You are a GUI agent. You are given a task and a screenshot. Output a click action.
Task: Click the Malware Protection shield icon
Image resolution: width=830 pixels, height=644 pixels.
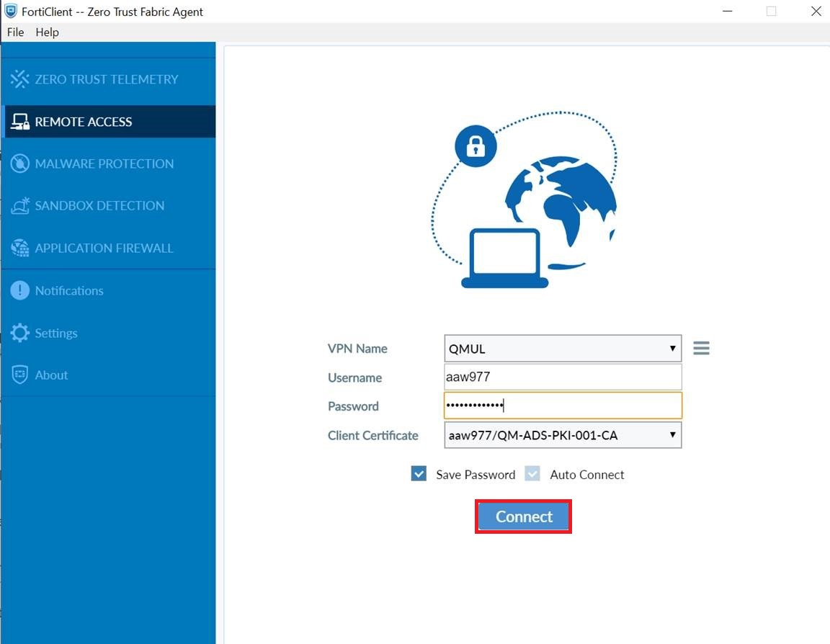21,164
